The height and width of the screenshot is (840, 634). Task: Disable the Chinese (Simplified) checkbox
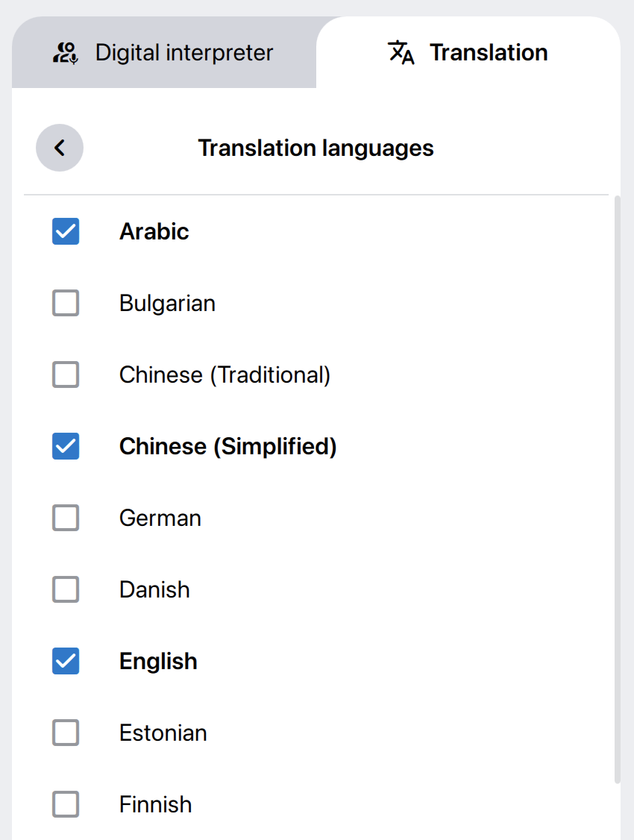point(66,446)
